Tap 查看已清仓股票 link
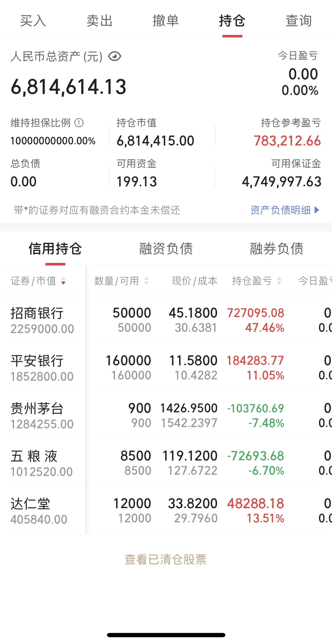Screen dimensions: 332x644 pyautogui.click(x=166, y=559)
